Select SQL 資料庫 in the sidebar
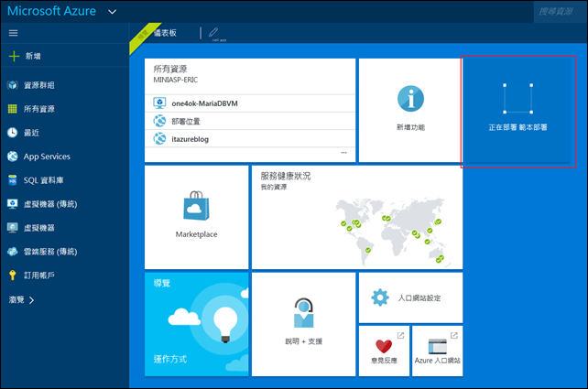The width and height of the screenshot is (588, 389). point(43,180)
